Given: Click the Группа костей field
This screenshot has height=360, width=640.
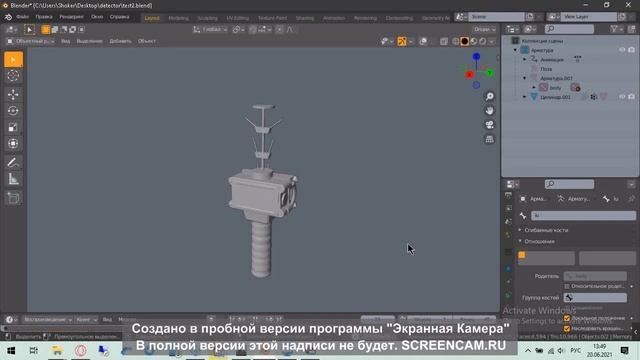Looking at the screenshot, I should pos(595,298).
